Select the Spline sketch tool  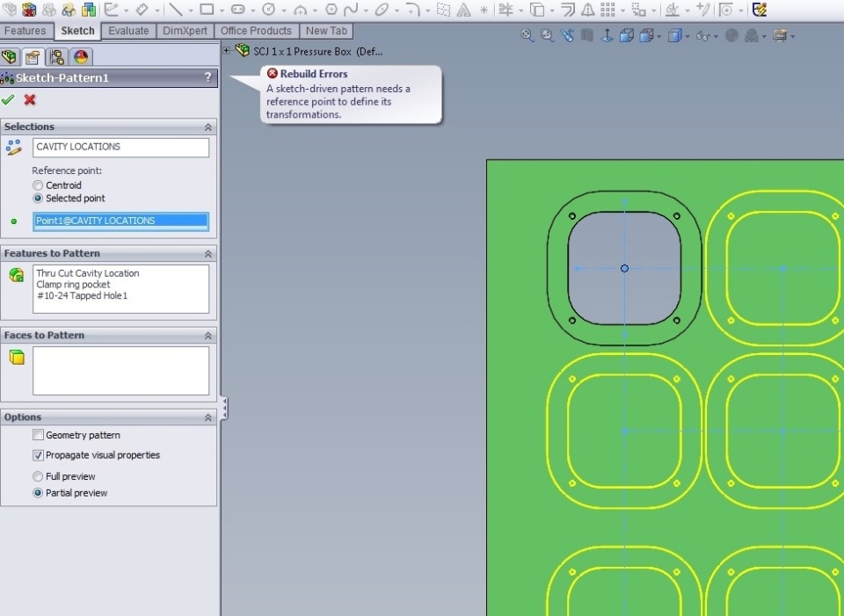tap(351, 9)
